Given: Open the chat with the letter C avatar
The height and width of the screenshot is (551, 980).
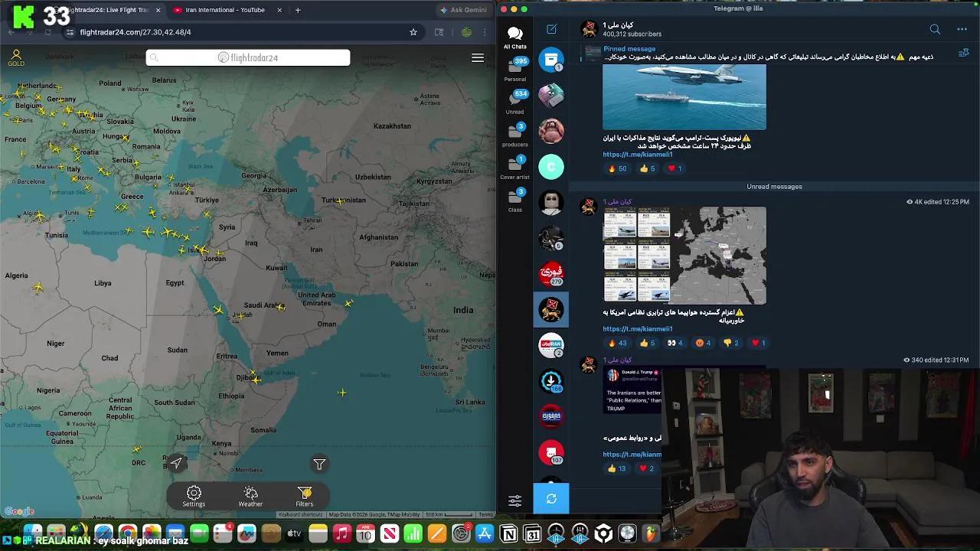Looking at the screenshot, I should (551, 167).
